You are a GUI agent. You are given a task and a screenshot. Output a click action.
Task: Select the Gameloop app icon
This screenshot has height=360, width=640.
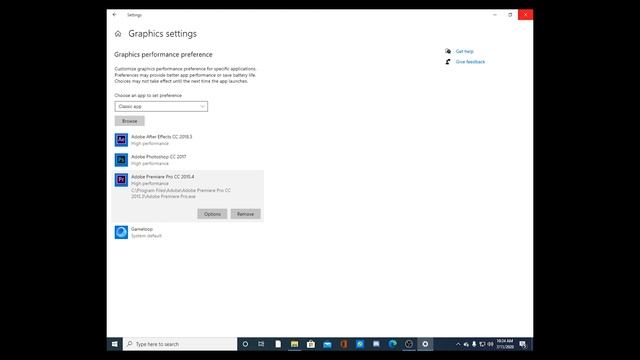[121, 232]
